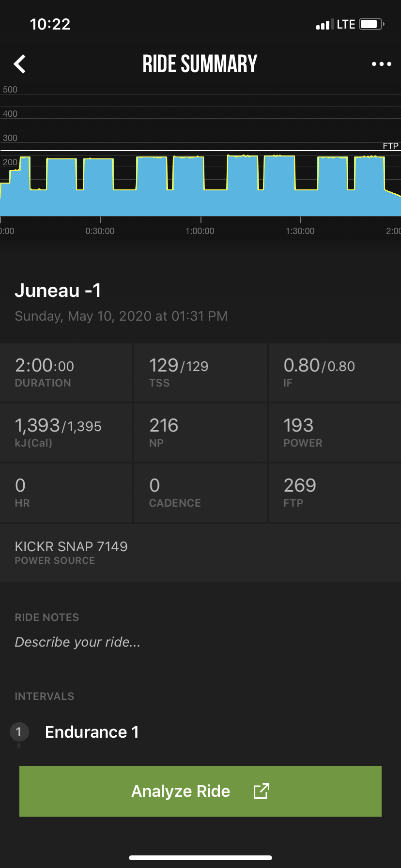This screenshot has height=868, width=401.
Task: Open the three-dot more options menu
Action: click(381, 64)
